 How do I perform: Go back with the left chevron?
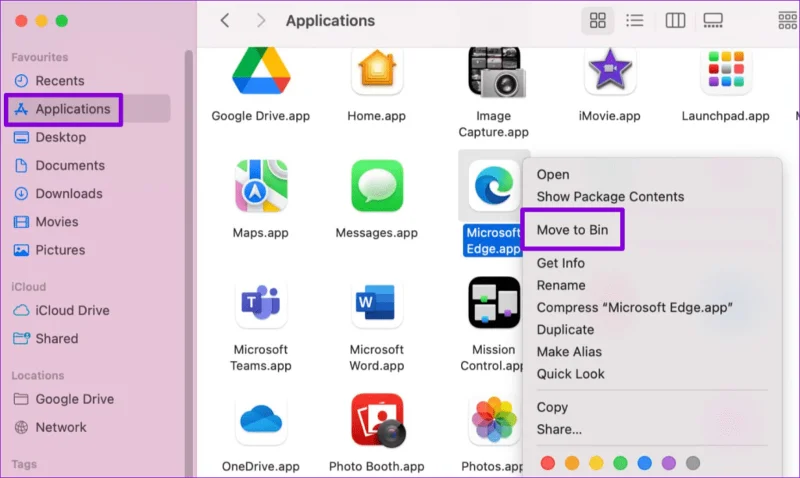tap(225, 20)
